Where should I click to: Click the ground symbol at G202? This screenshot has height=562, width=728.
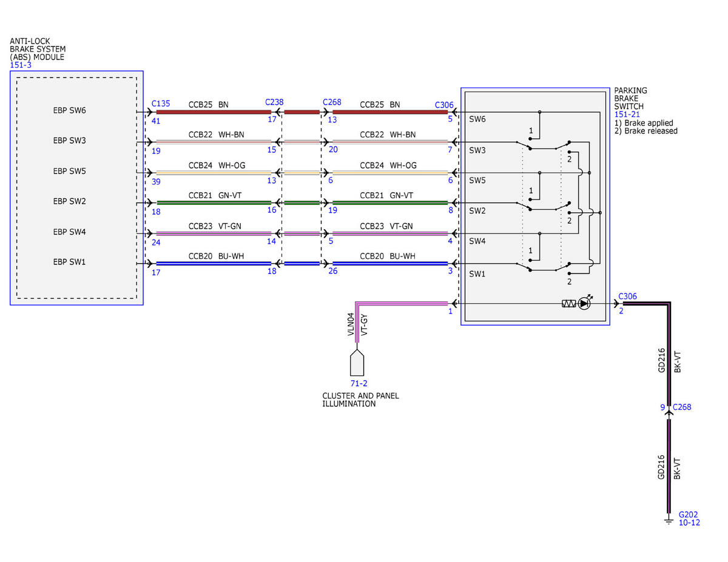click(x=669, y=520)
